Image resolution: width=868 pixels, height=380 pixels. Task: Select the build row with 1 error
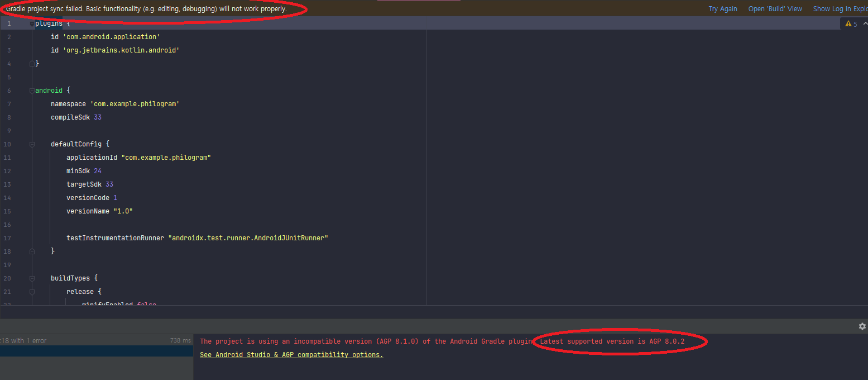[x=97, y=340]
